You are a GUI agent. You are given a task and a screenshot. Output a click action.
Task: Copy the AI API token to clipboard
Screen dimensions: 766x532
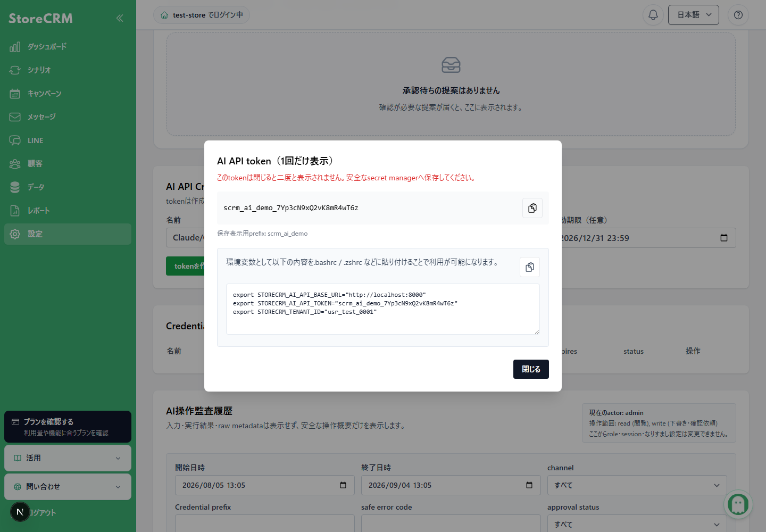coord(532,208)
